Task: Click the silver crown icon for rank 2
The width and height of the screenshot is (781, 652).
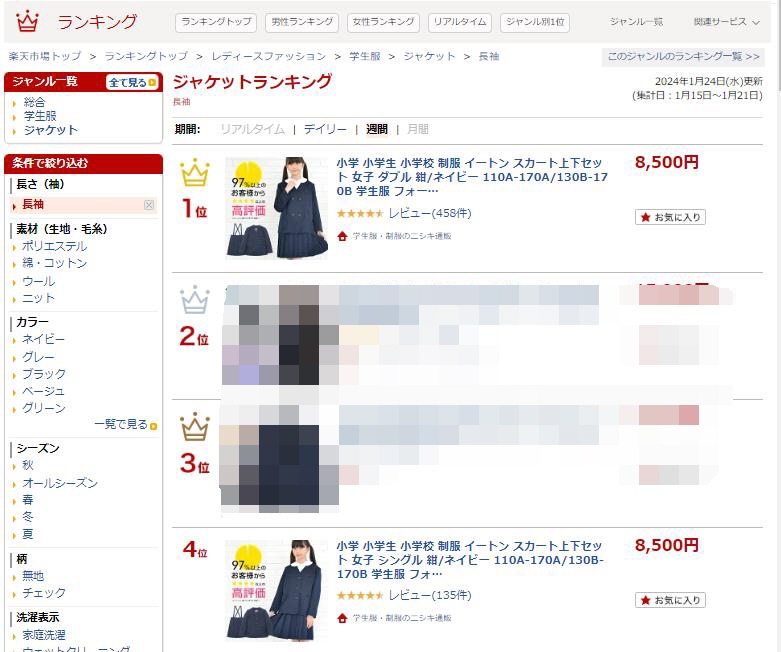Action: [195, 300]
